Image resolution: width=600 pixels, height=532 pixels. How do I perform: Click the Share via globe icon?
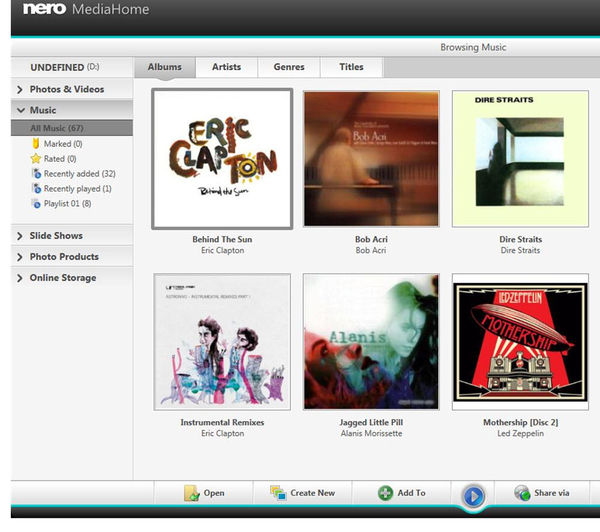[x=522, y=493]
